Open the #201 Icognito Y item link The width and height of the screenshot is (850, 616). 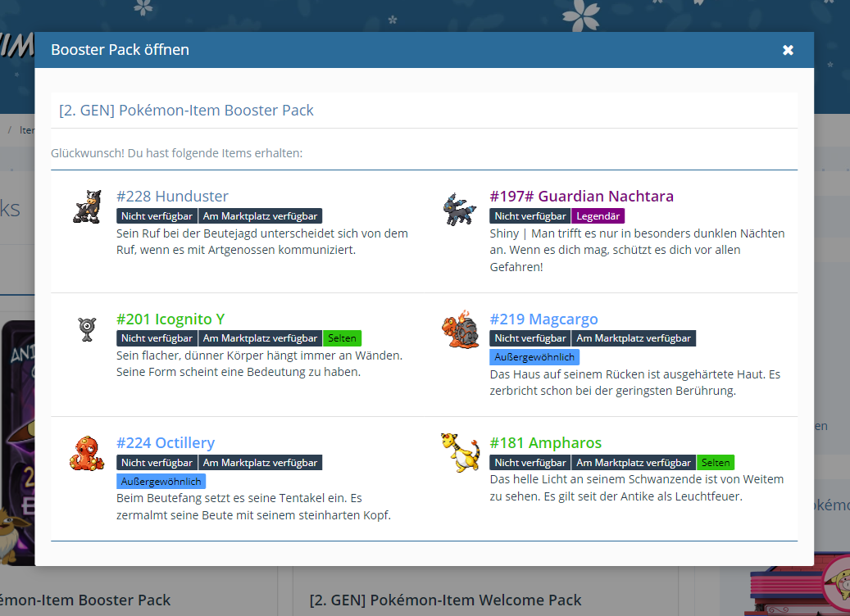pyautogui.click(x=170, y=319)
